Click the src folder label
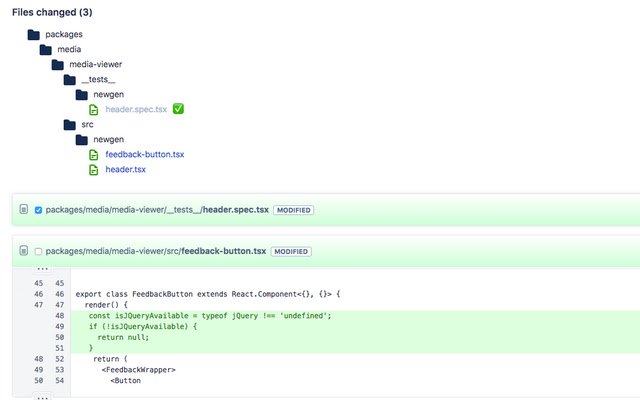 pyautogui.click(x=87, y=124)
